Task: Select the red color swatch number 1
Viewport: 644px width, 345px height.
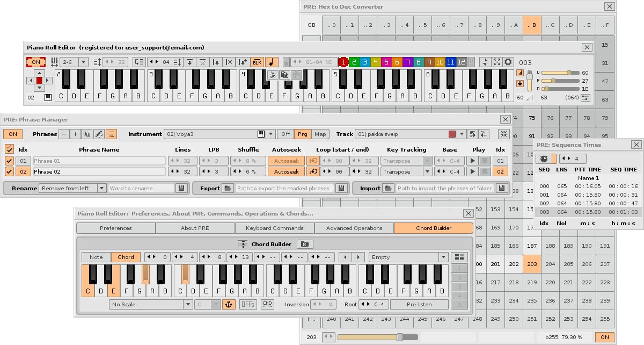Action: tap(343, 62)
